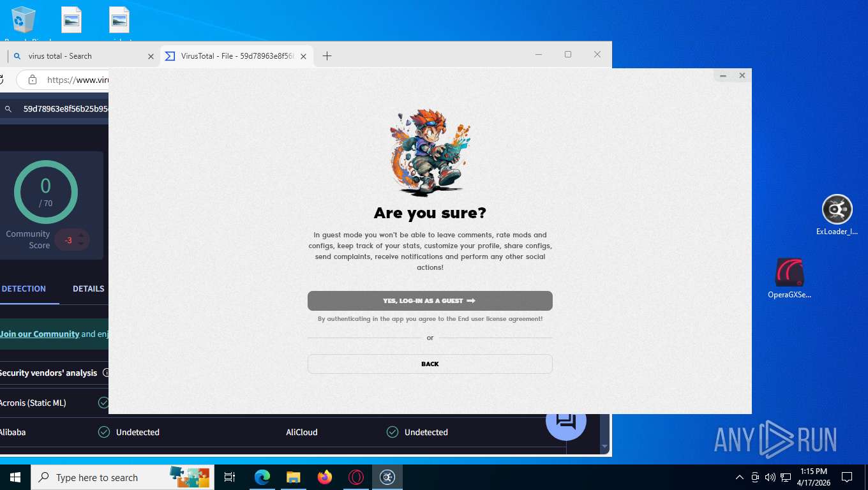This screenshot has height=490, width=868.
Task: Click the 0/70 detection score circle
Action: [x=46, y=192]
